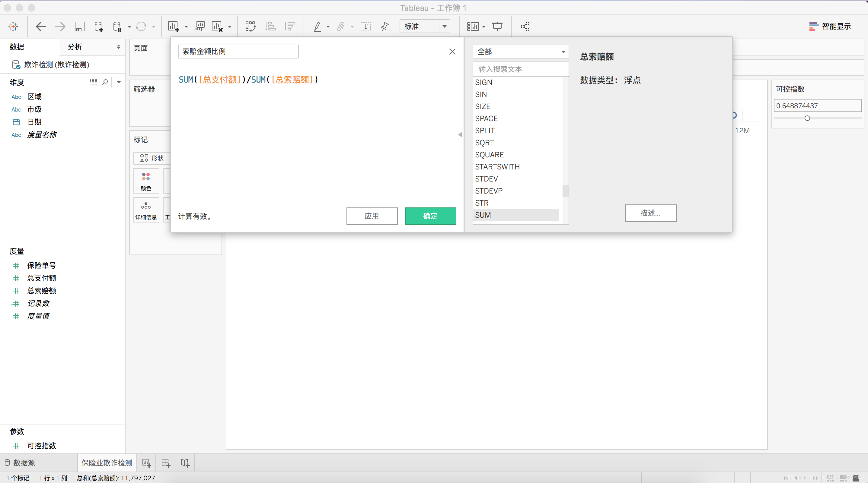Click the function list scrollbar thumb
The image size is (868, 483).
[565, 191]
